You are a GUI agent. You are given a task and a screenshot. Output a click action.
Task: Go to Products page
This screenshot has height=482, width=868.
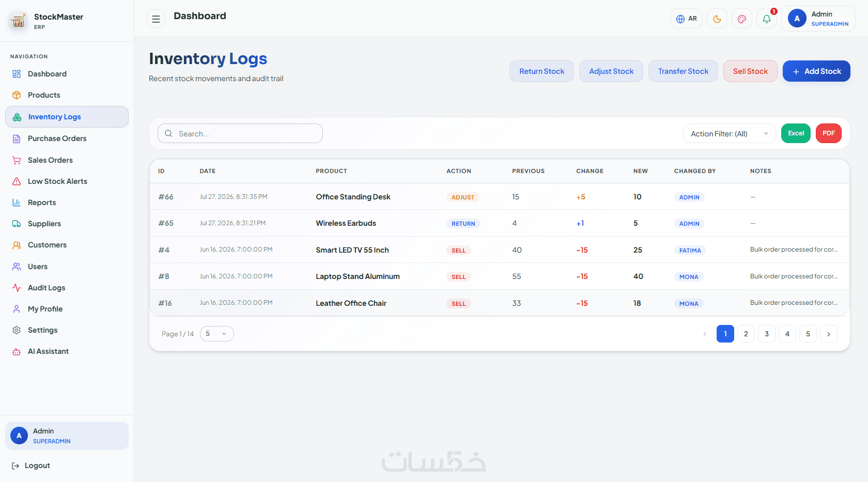click(67, 95)
